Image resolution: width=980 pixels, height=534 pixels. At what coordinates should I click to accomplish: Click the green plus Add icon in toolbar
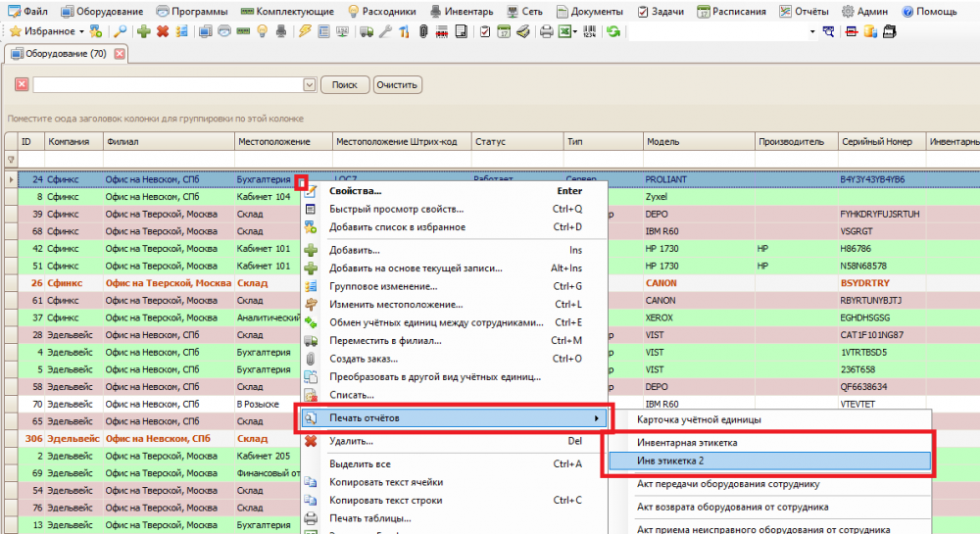144,31
